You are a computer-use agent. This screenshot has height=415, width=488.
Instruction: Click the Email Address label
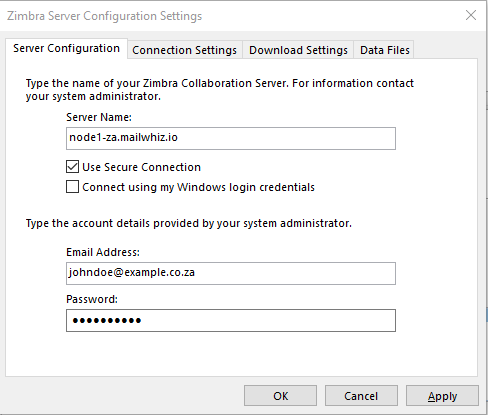103,252
